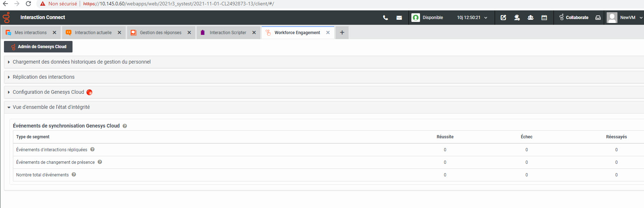
Task: Switch to the Interaction Scripter tab
Action: click(228, 33)
